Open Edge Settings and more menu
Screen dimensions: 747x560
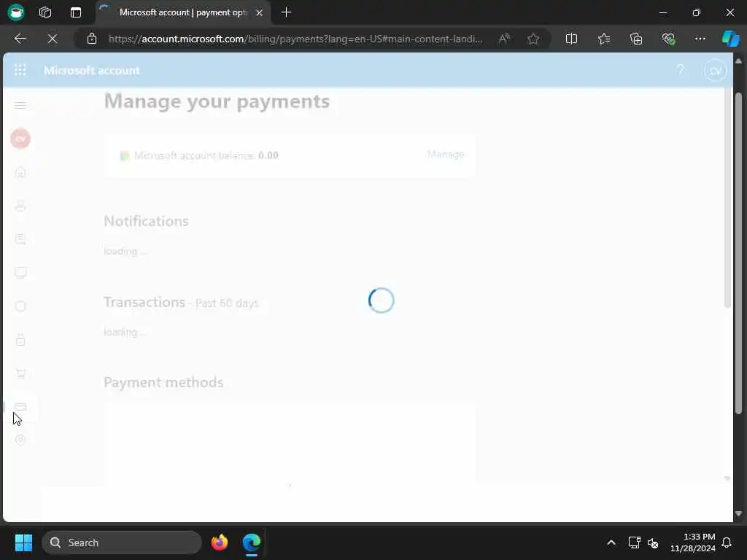(x=700, y=39)
